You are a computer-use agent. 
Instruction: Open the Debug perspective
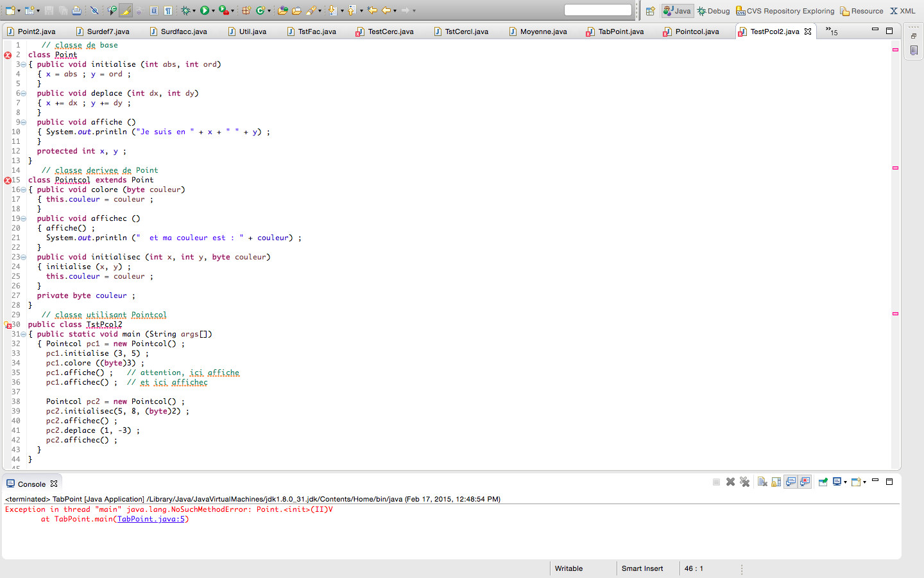click(x=714, y=11)
